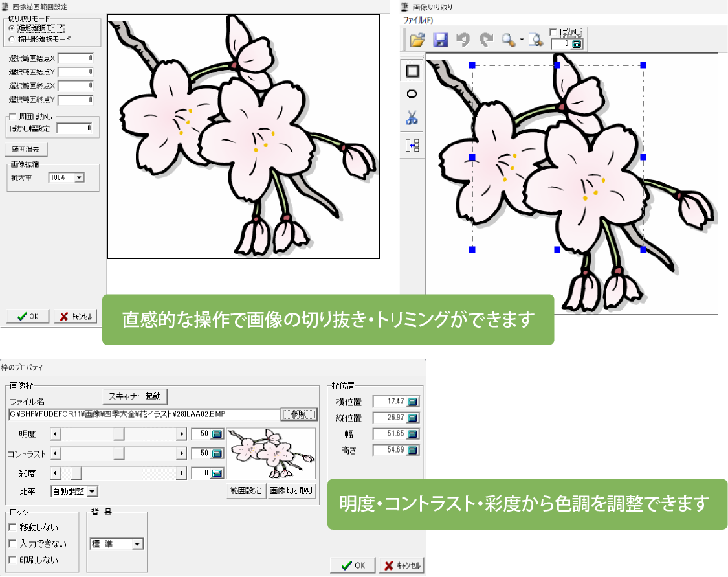
Task: Select the rectangle selection tool
Action: click(x=412, y=71)
